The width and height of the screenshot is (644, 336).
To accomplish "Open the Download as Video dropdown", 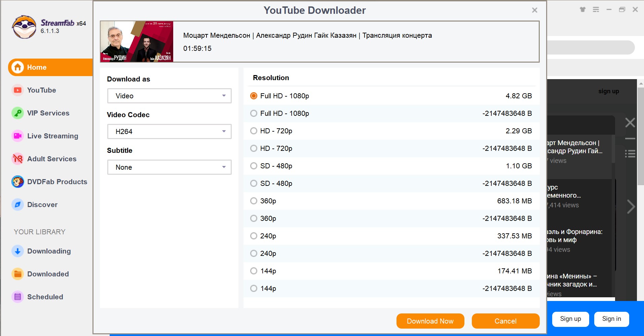I will (169, 96).
